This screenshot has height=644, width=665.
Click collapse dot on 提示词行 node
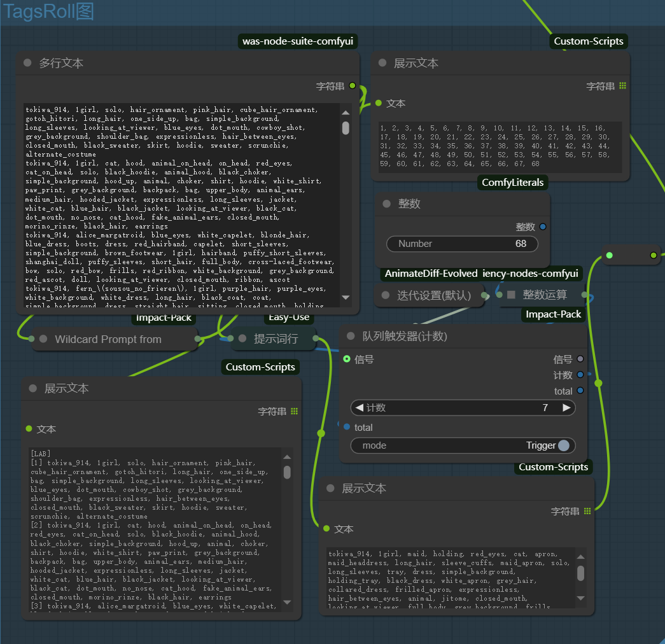point(242,339)
